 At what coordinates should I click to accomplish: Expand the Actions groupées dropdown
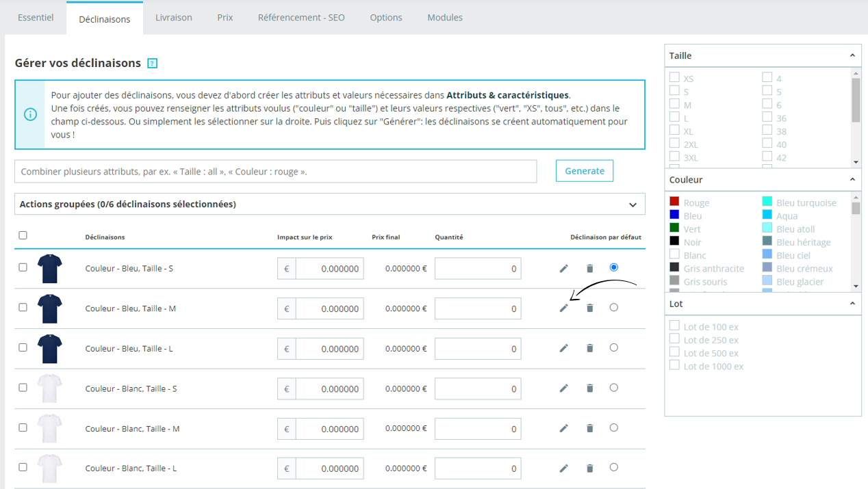pyautogui.click(x=633, y=204)
